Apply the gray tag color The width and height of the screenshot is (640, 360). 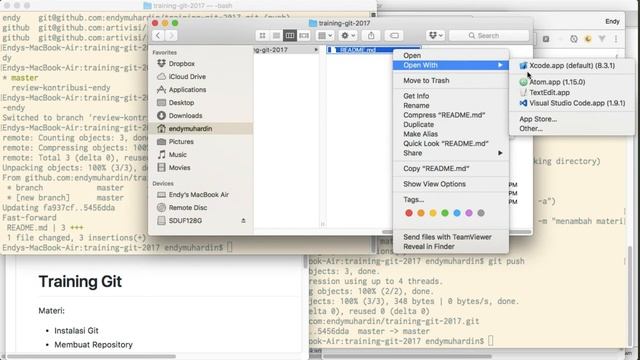(x=481, y=213)
